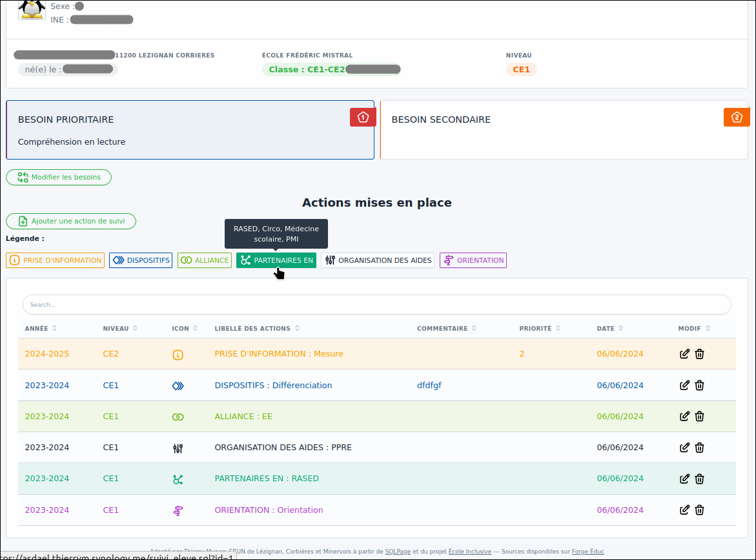Sort table by COMMENTAIRE column
756x560 pixels.
click(x=447, y=329)
